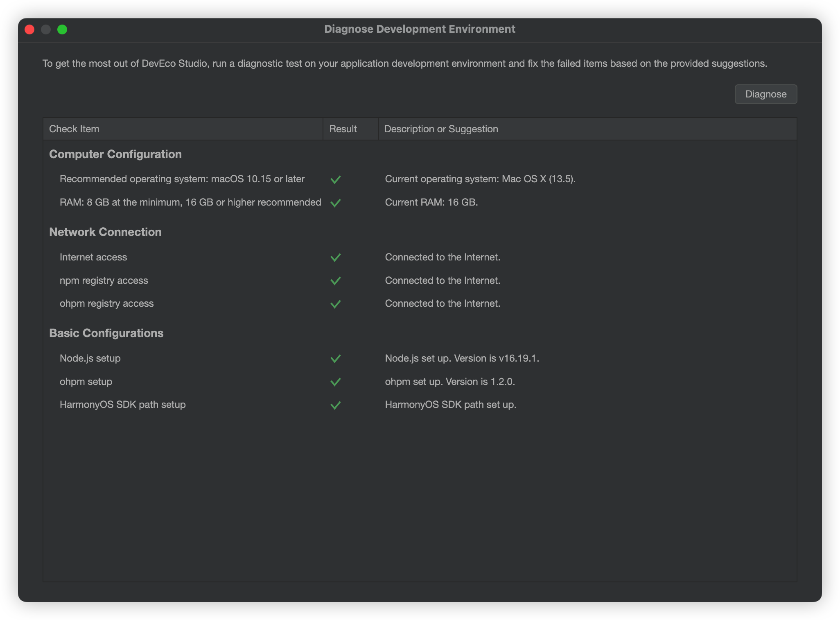Viewport: 840px width, 620px height.
Task: Click the Diagnose button
Action: click(765, 94)
